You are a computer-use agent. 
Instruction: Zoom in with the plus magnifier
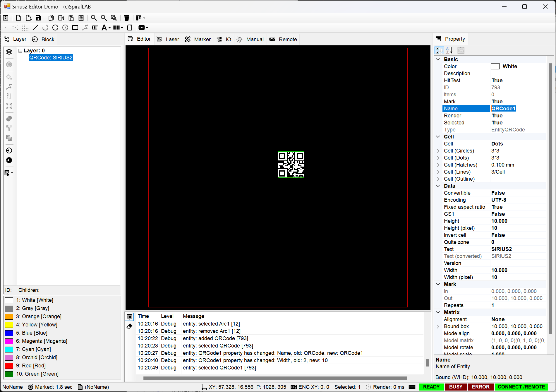tap(104, 18)
